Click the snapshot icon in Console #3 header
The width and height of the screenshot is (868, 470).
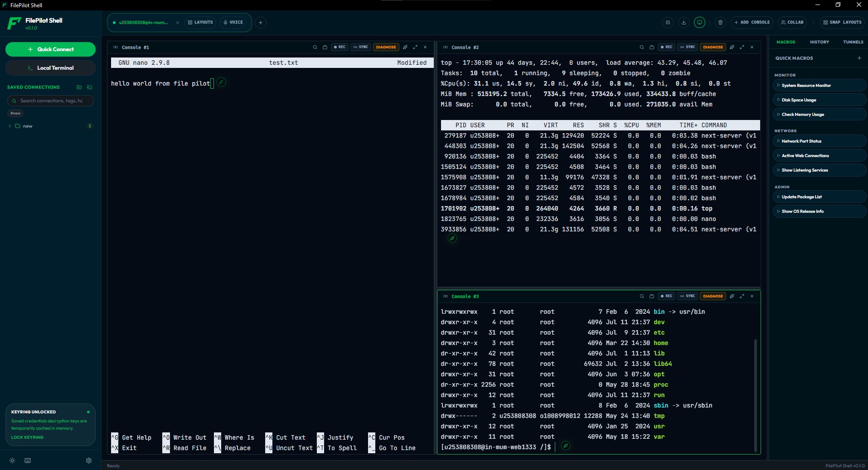652,296
